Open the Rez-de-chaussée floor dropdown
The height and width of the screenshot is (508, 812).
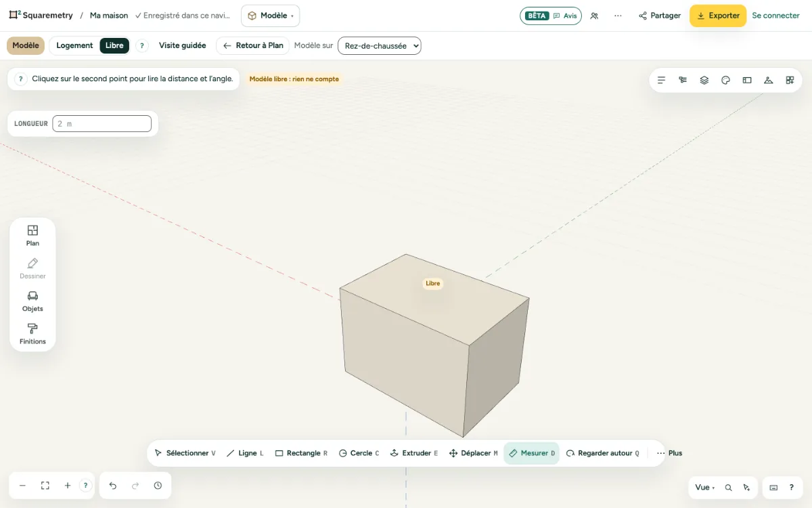(380, 45)
